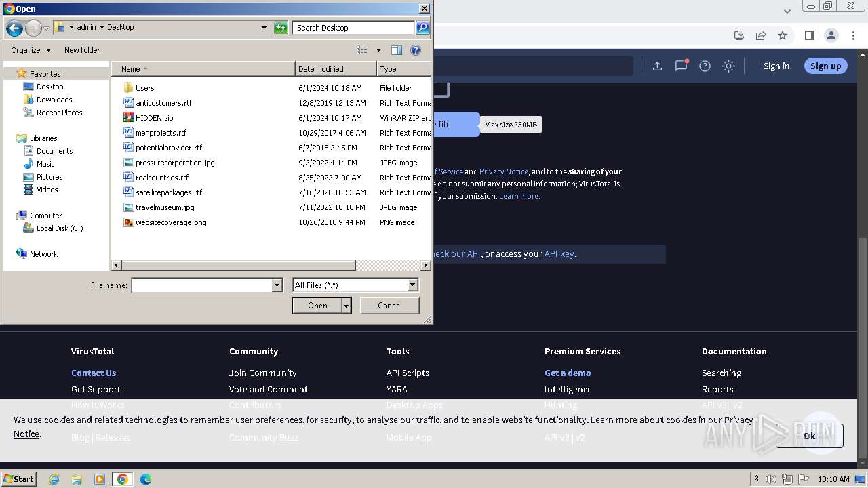
Task: Open the YARA footer link
Action: pyautogui.click(x=397, y=389)
